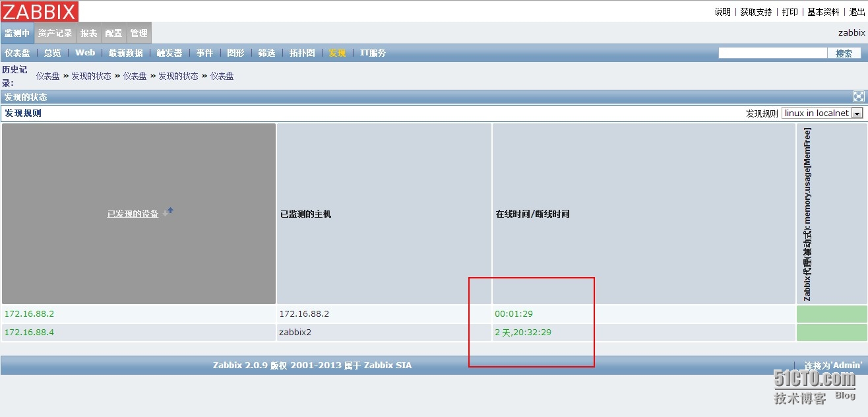Click the 搜索 search button
The width and height of the screenshot is (868, 417).
coord(844,53)
